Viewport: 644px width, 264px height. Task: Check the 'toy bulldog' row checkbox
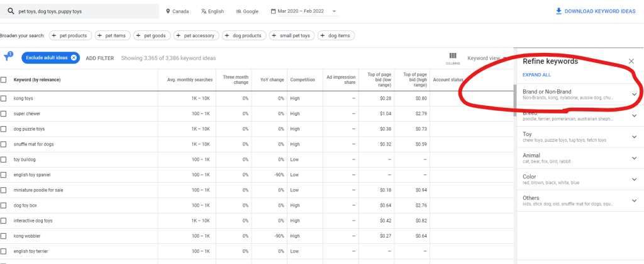3,159
